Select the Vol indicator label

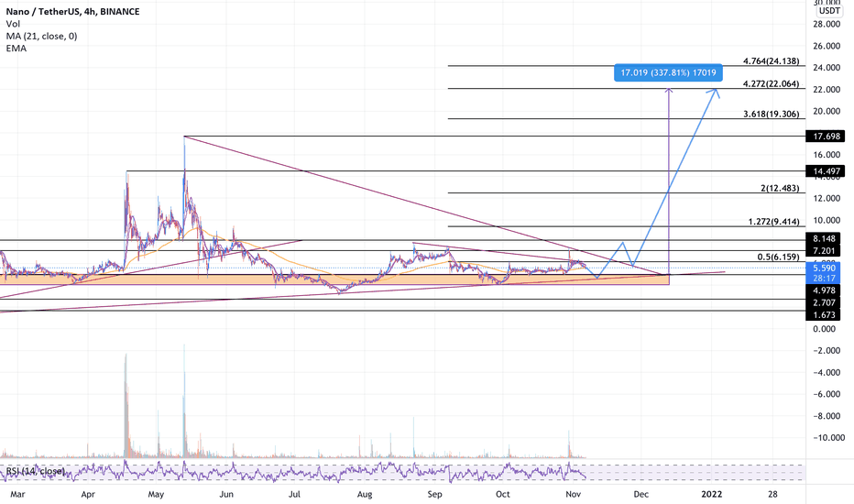(x=13, y=24)
